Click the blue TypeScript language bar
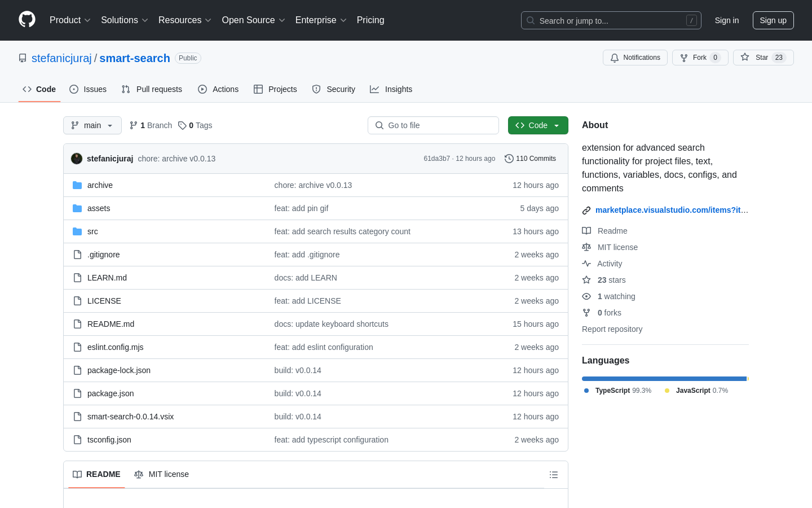The image size is (812, 508). 664,379
